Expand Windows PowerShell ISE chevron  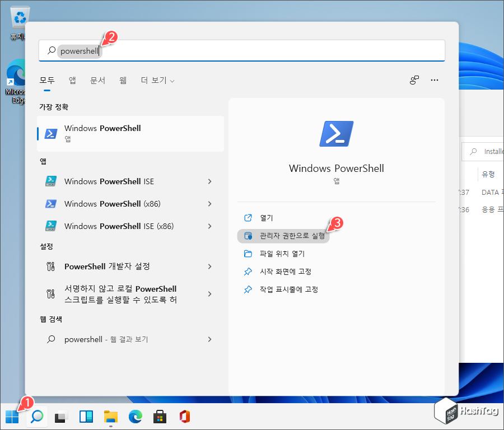pos(209,181)
